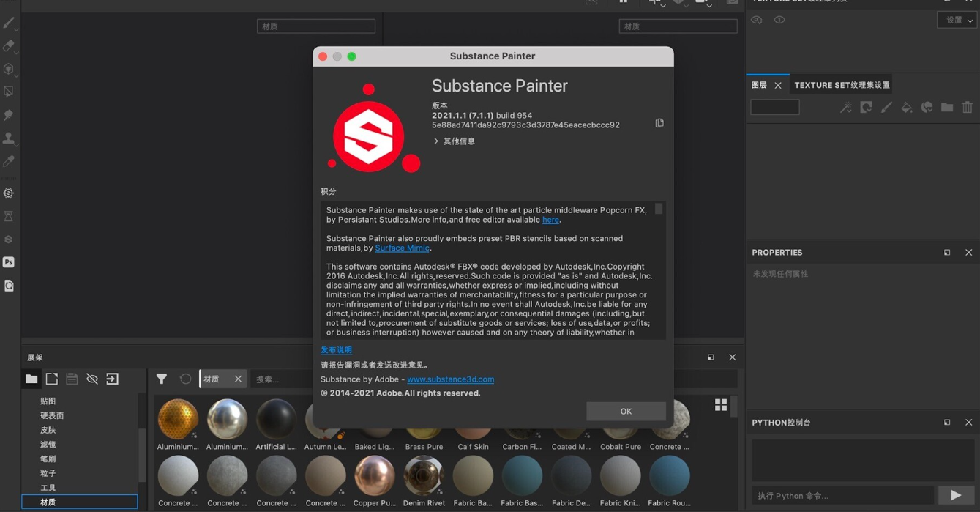
Task: Click the shelf 搜索 search field
Action: click(280, 379)
